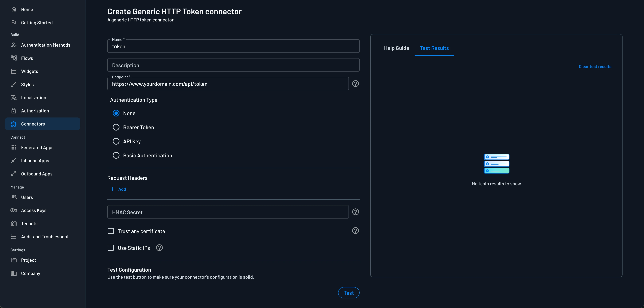Viewport: 644px width, 308px height.
Task: Select Bearer Token authentication type
Action: click(116, 127)
